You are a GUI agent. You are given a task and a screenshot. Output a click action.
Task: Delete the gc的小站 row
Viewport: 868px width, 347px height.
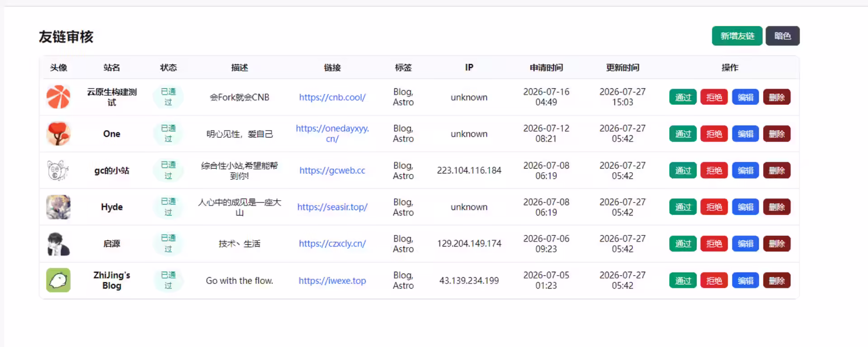point(777,170)
